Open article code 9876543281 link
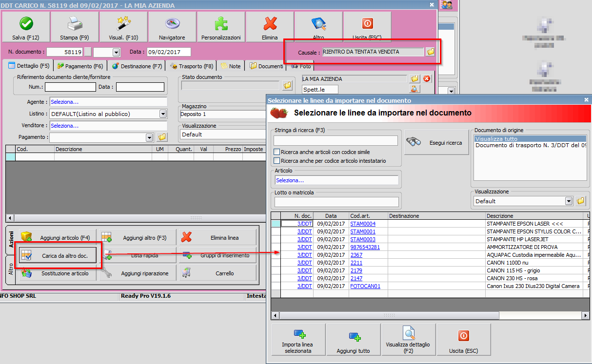 click(x=365, y=247)
